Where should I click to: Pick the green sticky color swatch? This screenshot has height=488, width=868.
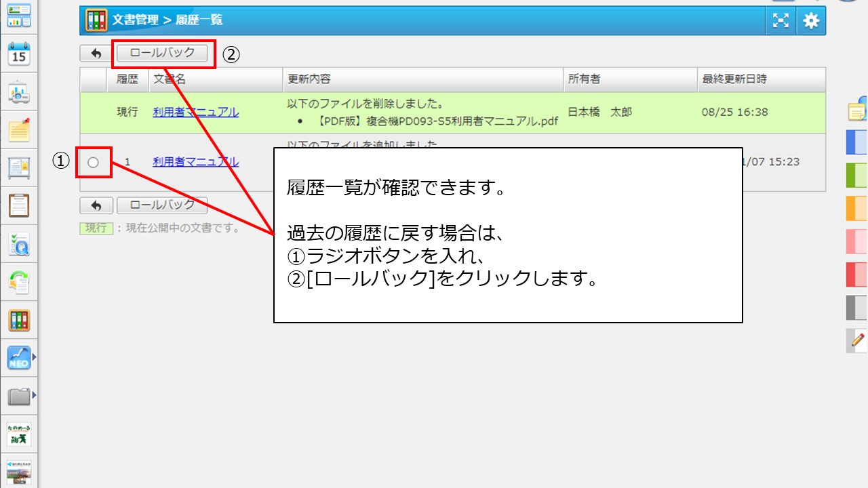pyautogui.click(x=856, y=175)
